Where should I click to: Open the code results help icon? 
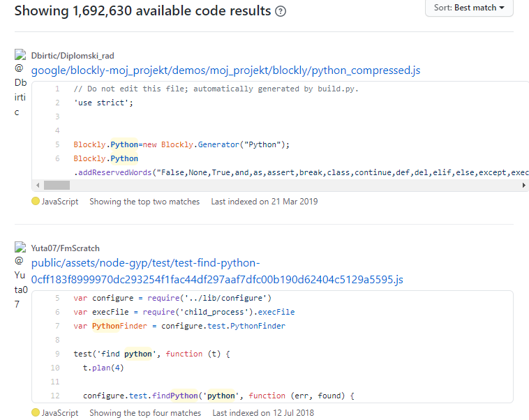(281, 11)
